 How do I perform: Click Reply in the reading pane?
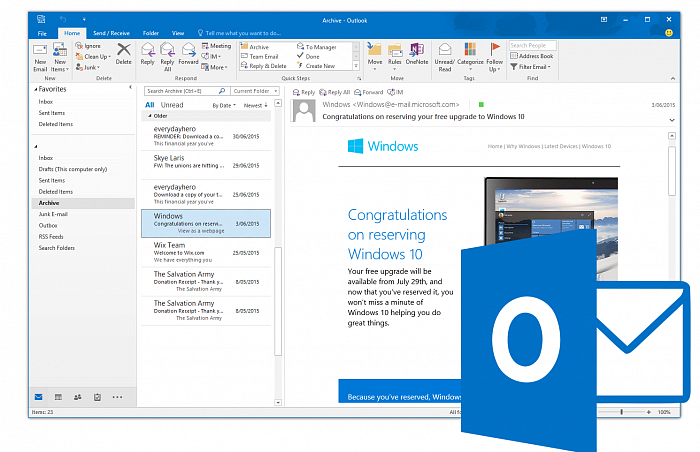click(x=304, y=92)
